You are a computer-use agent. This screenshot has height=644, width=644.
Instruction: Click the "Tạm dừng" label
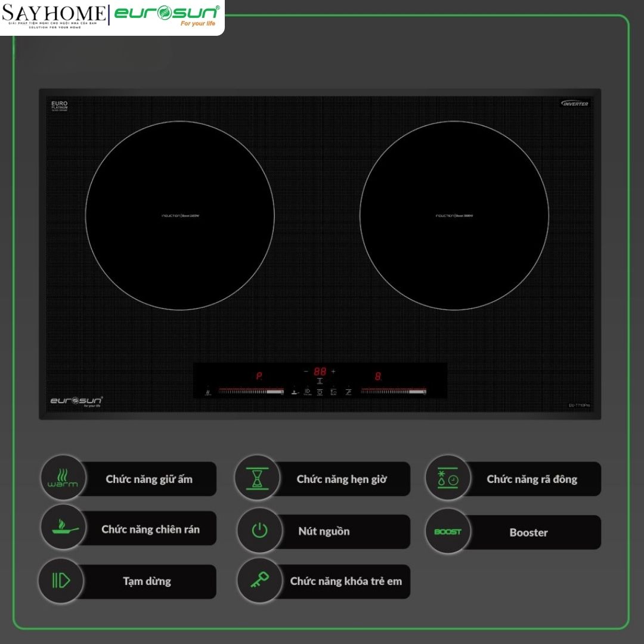tap(147, 581)
